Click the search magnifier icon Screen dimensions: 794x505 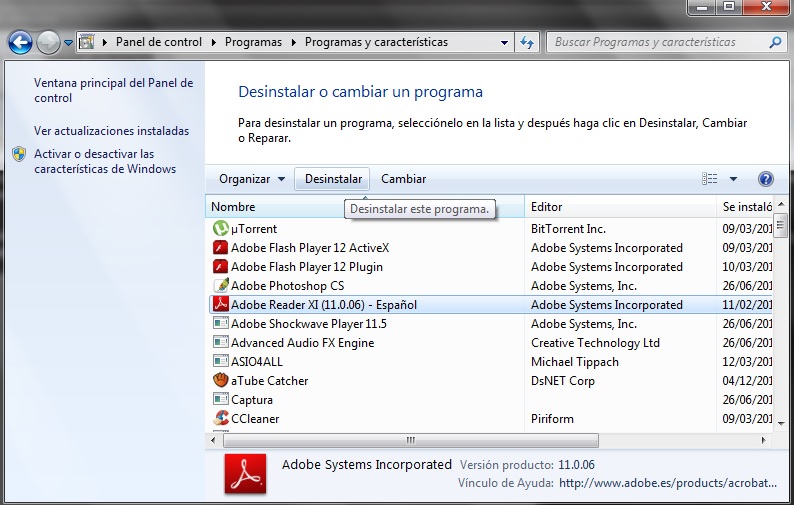775,43
